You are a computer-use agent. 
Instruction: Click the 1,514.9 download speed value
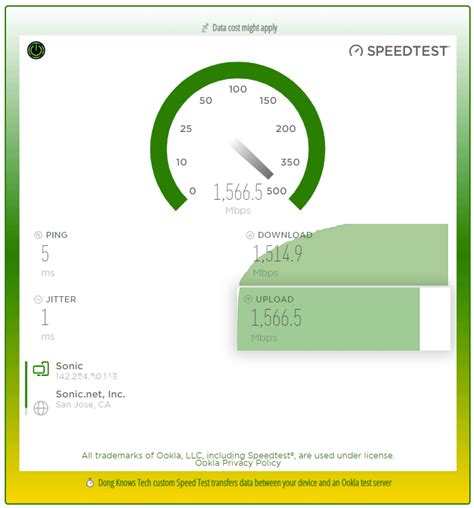click(x=278, y=253)
